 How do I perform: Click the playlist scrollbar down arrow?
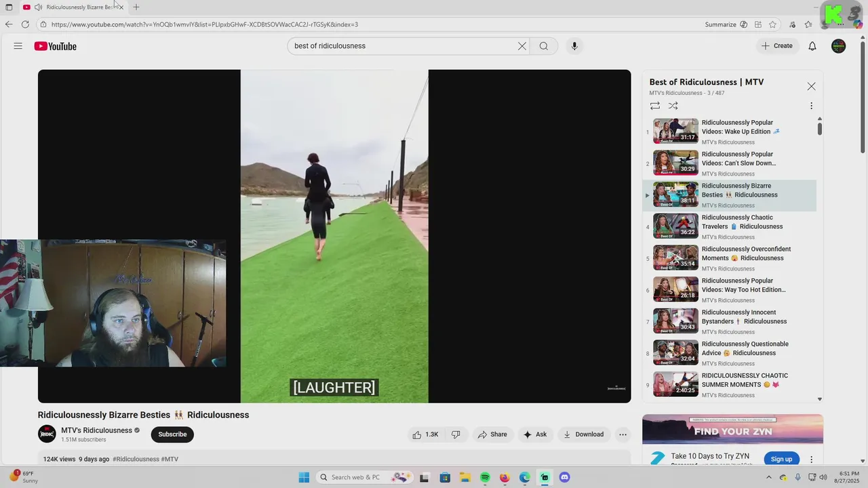click(x=820, y=399)
